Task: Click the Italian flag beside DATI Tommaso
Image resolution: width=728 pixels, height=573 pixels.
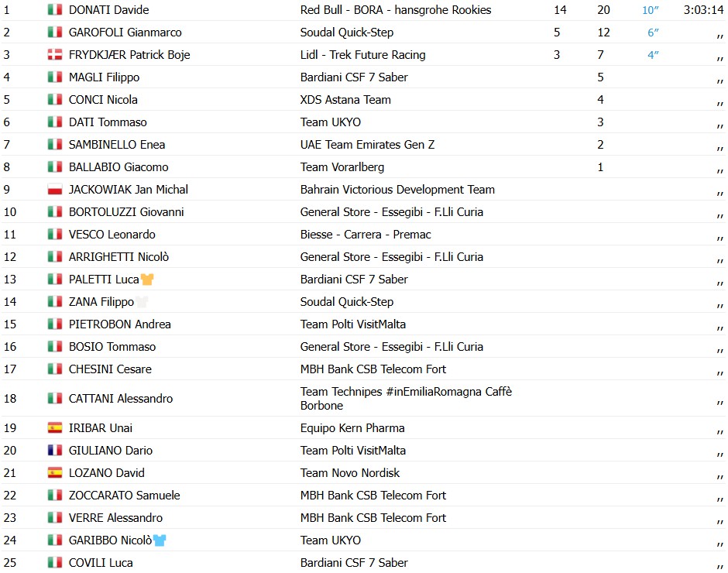Action: click(55, 122)
